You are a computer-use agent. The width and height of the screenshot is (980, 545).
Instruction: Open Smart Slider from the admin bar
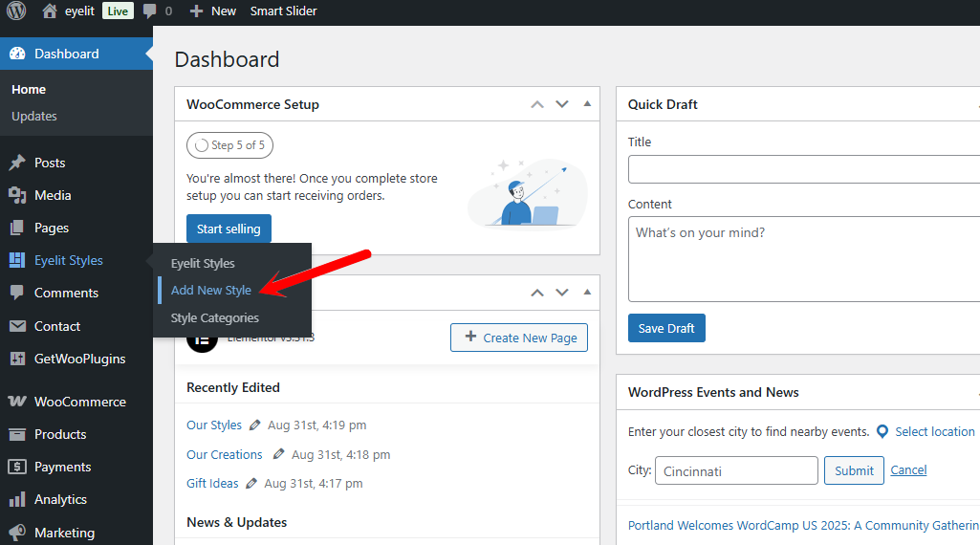[x=283, y=11]
